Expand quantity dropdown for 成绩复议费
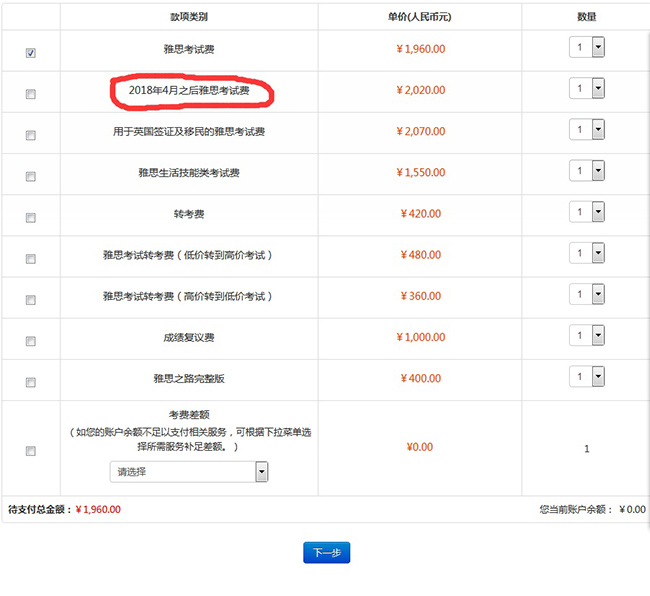650x596 pixels. coord(587,336)
